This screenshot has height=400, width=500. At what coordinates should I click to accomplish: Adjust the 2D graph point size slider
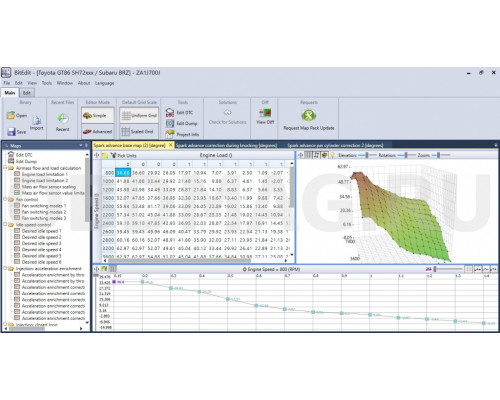(x=448, y=269)
